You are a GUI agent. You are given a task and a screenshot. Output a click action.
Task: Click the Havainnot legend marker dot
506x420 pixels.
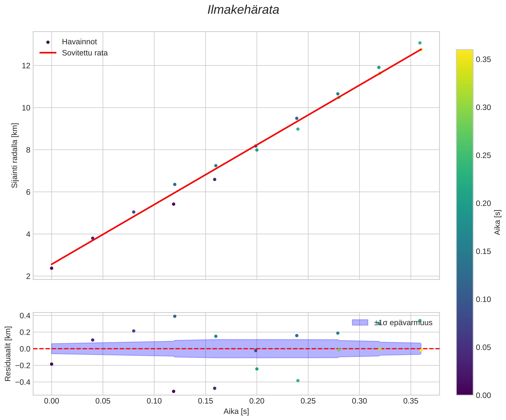tap(48, 42)
